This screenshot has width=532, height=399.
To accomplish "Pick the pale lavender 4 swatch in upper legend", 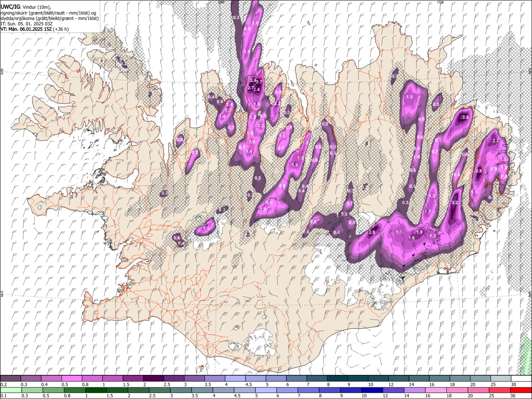I will coord(235,379).
